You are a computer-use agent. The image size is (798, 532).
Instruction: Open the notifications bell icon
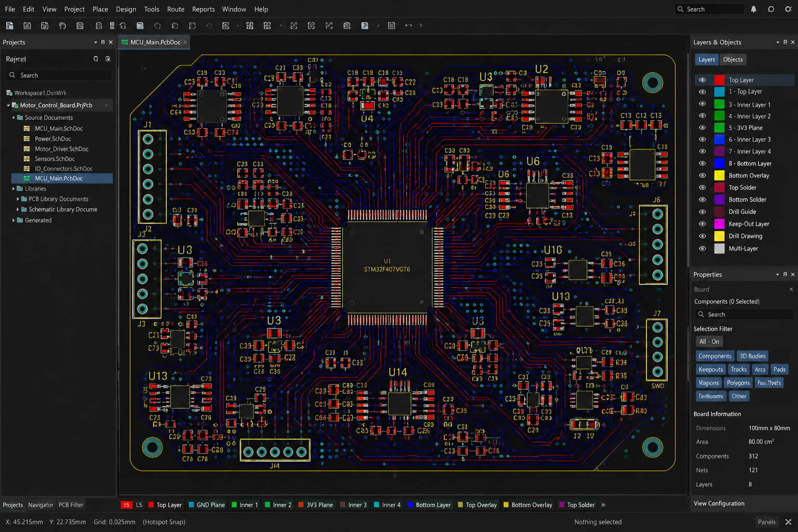(x=753, y=9)
